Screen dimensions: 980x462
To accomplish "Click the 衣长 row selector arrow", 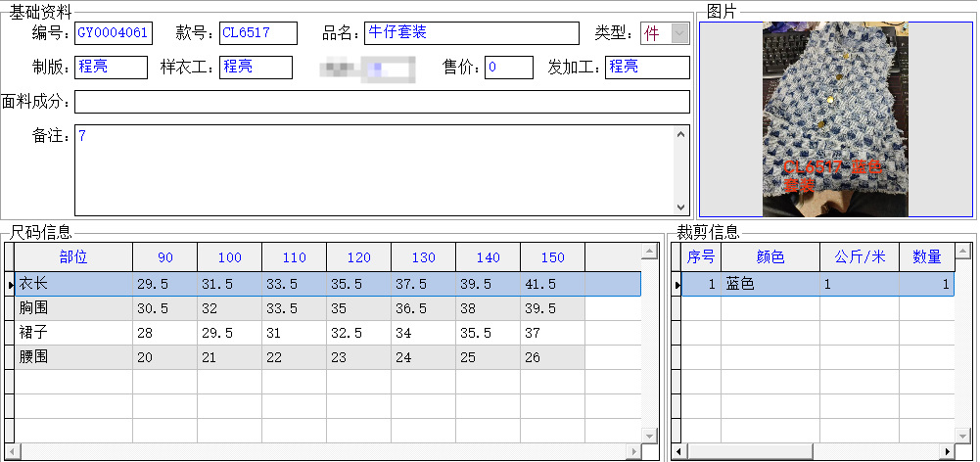I will [x=10, y=285].
